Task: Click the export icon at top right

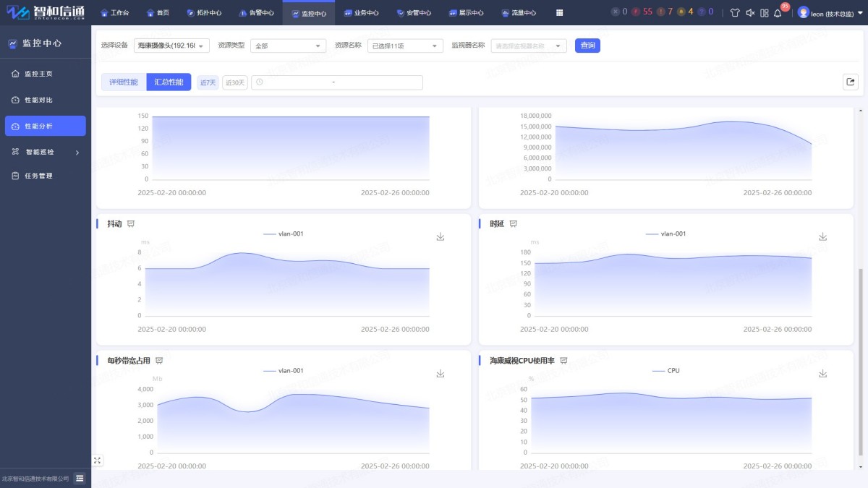Action: click(850, 82)
